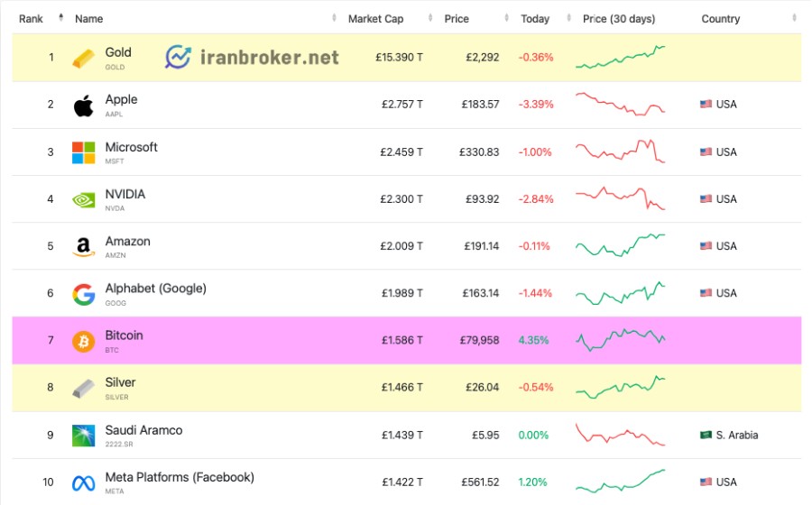Click Silver 30-day price chart
812x505 pixels.
(620, 387)
